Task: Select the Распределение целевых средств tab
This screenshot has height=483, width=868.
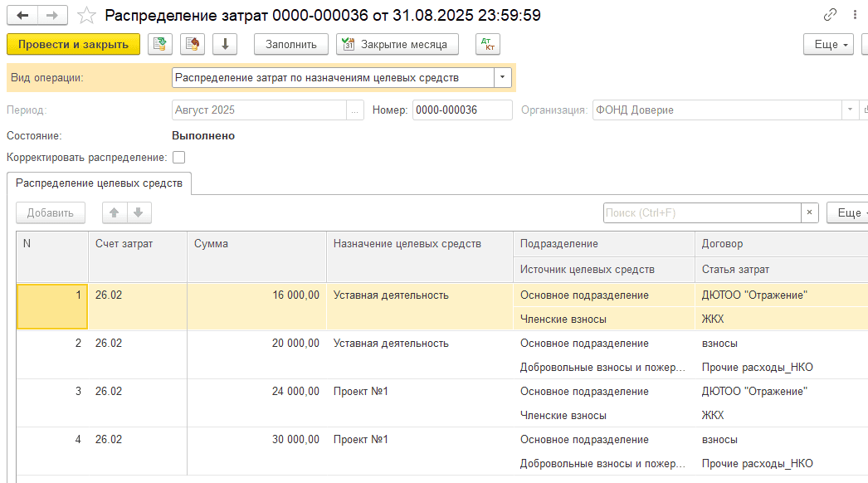Action: coord(99,183)
